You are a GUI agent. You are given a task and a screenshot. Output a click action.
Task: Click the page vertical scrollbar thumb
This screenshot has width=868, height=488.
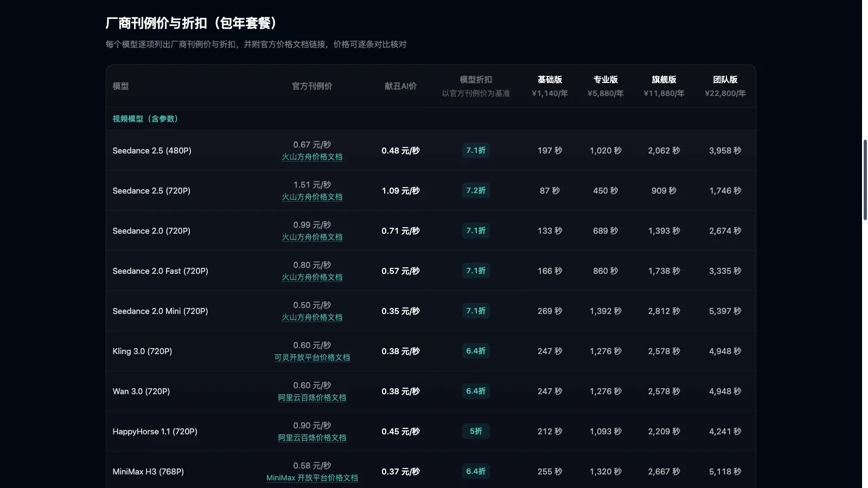coord(865,179)
